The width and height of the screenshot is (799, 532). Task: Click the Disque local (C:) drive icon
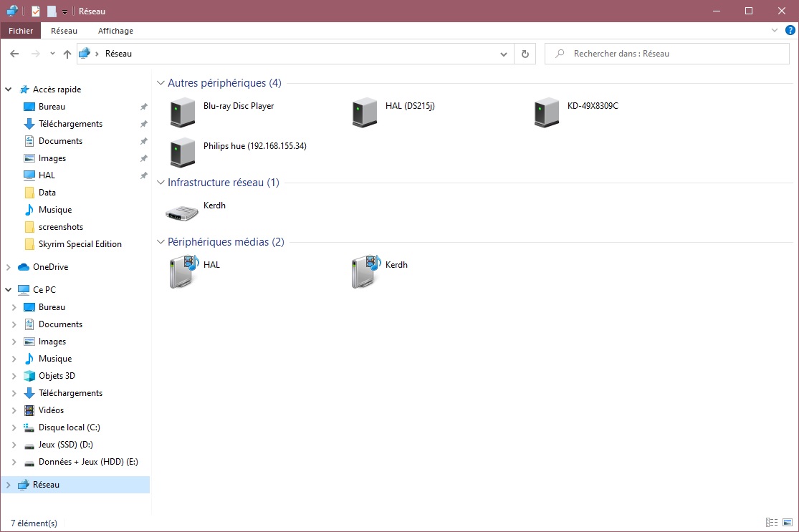click(x=29, y=427)
